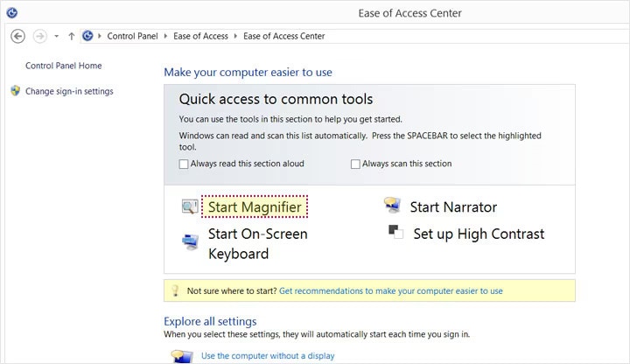
Task: Launch Start Narrator
Action: (x=453, y=207)
